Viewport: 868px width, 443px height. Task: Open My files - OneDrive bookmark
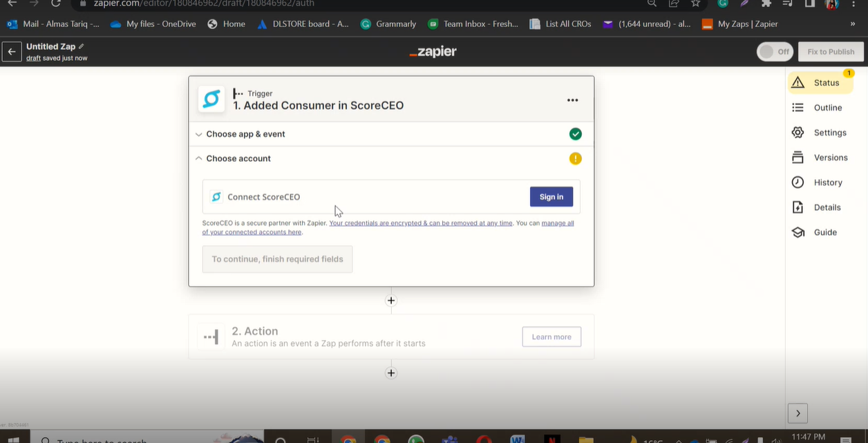[x=153, y=24]
